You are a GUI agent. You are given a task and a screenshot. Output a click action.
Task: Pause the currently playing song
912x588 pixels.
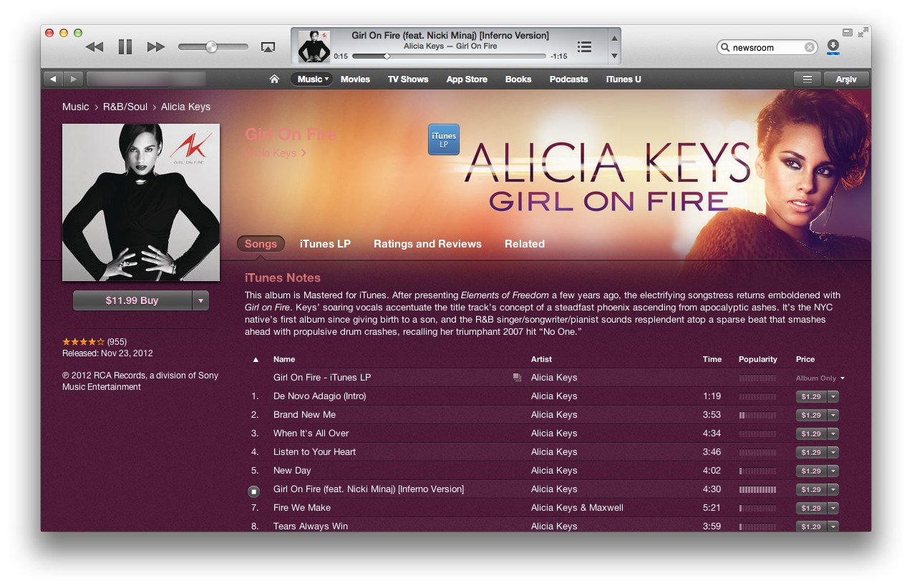pos(125,47)
